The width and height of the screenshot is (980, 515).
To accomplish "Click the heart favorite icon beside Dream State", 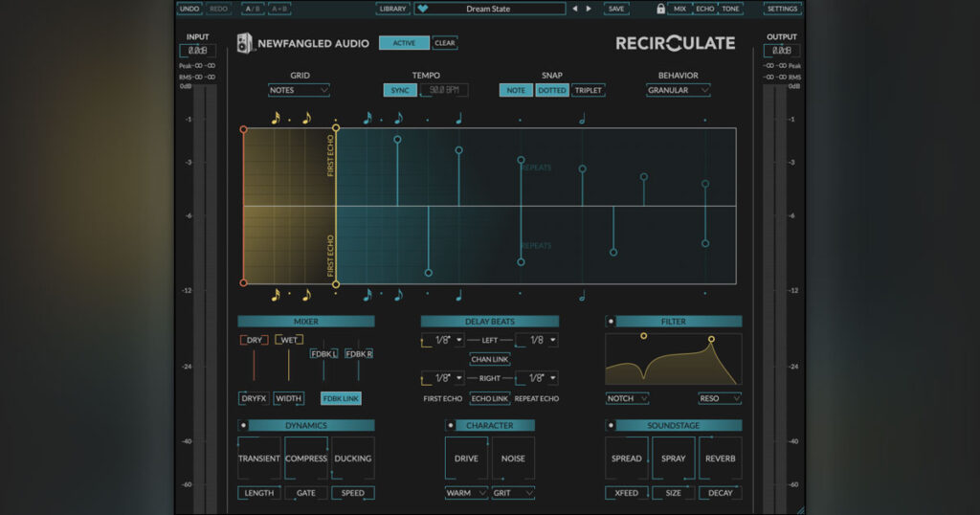I will click(423, 9).
